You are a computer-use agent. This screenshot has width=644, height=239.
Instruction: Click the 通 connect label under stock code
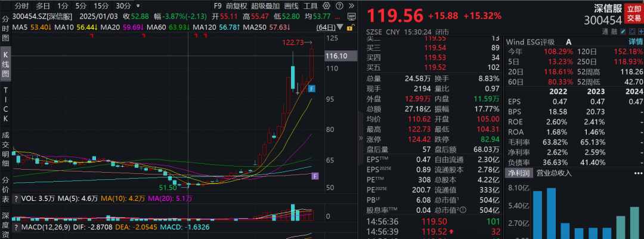(605, 31)
